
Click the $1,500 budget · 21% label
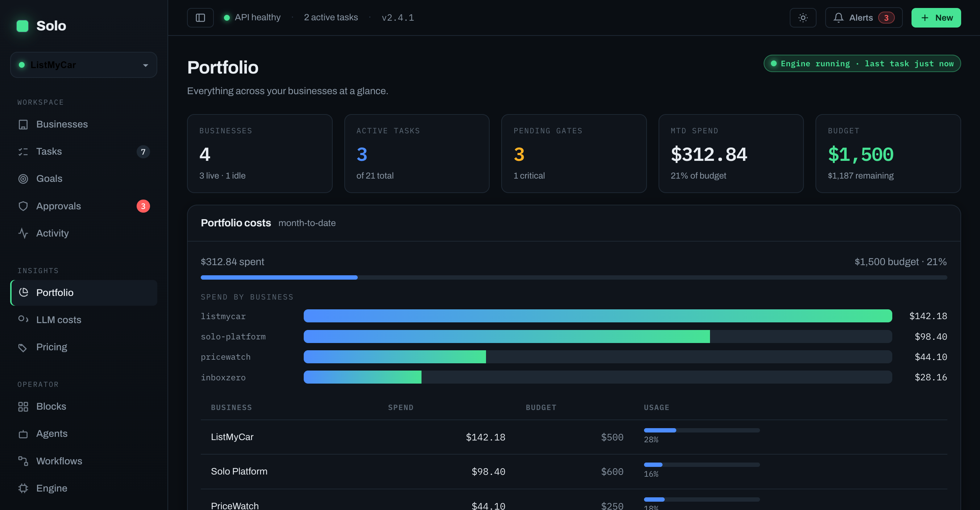coord(901,262)
